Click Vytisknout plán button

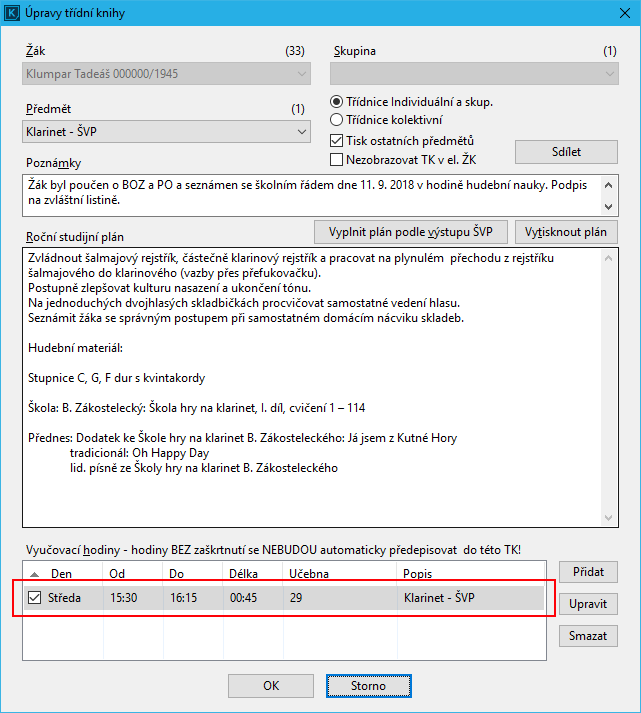click(567, 232)
